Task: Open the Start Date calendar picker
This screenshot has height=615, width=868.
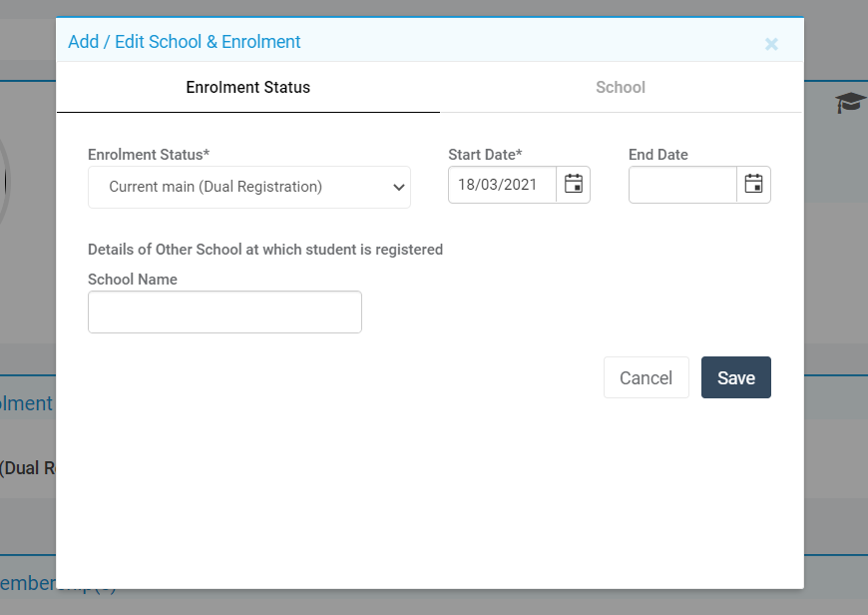Action: (x=573, y=184)
